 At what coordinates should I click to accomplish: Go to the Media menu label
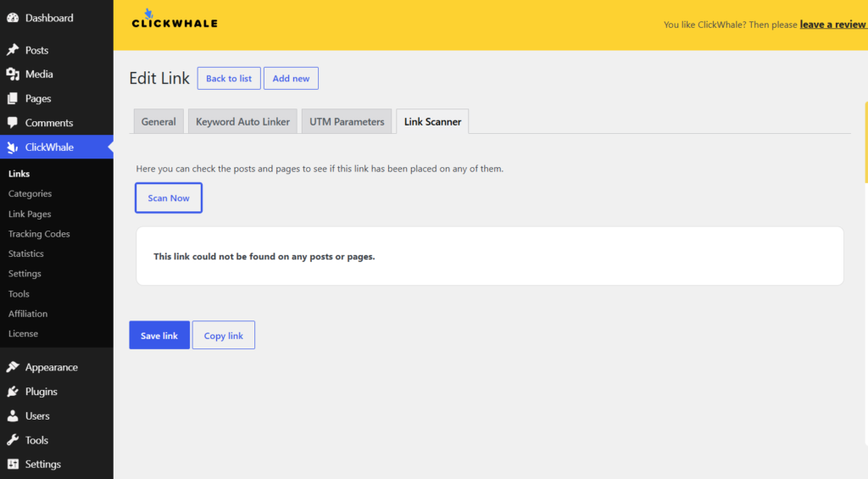click(x=39, y=75)
